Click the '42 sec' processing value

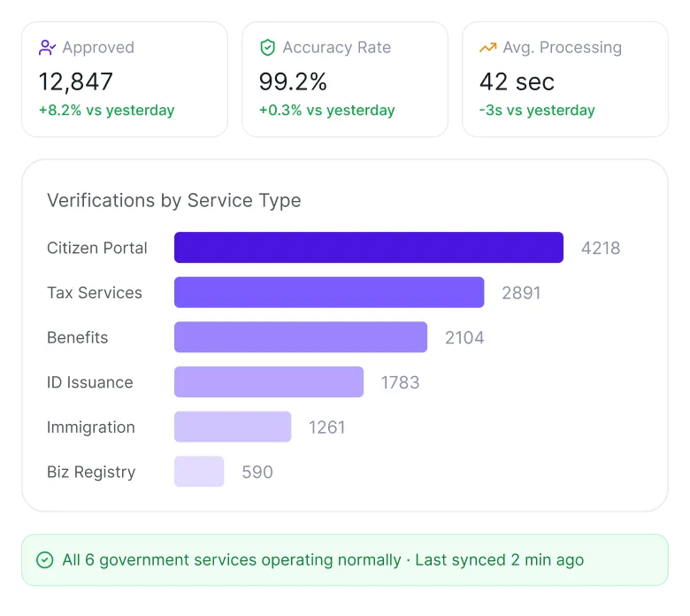click(517, 82)
